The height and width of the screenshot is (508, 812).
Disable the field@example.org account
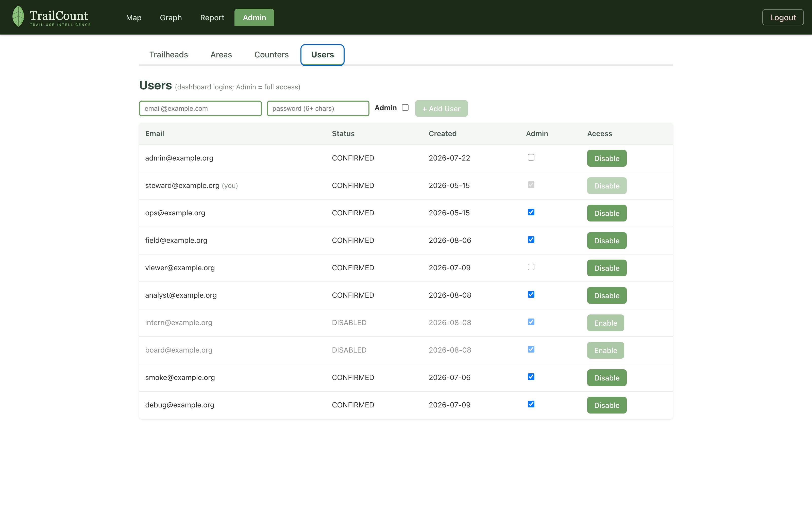[x=607, y=241]
